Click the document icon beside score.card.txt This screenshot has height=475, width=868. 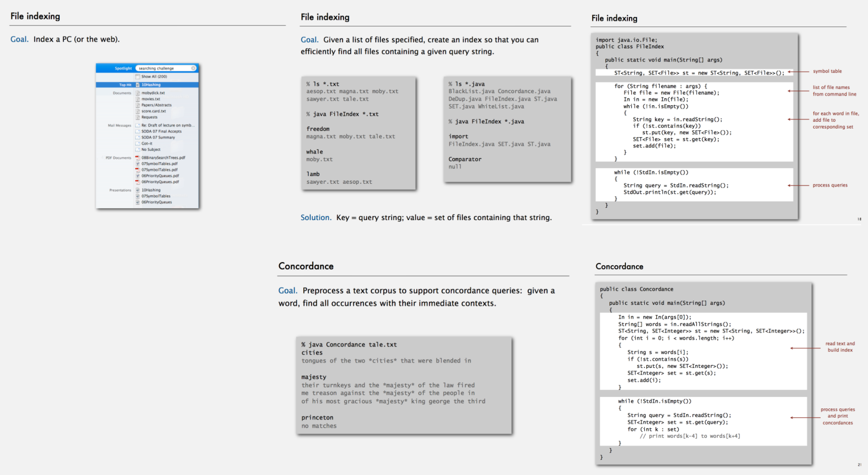coord(138,111)
